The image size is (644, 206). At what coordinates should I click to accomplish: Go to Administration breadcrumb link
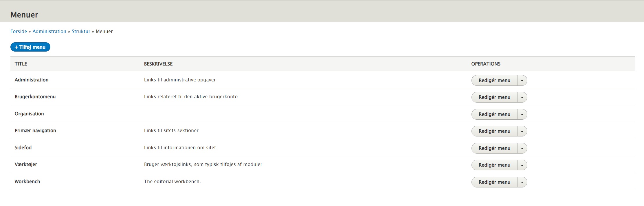coord(49,31)
